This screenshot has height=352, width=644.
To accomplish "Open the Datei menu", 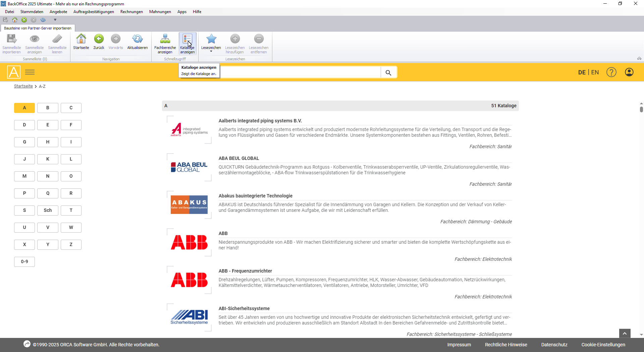I will click(9, 12).
